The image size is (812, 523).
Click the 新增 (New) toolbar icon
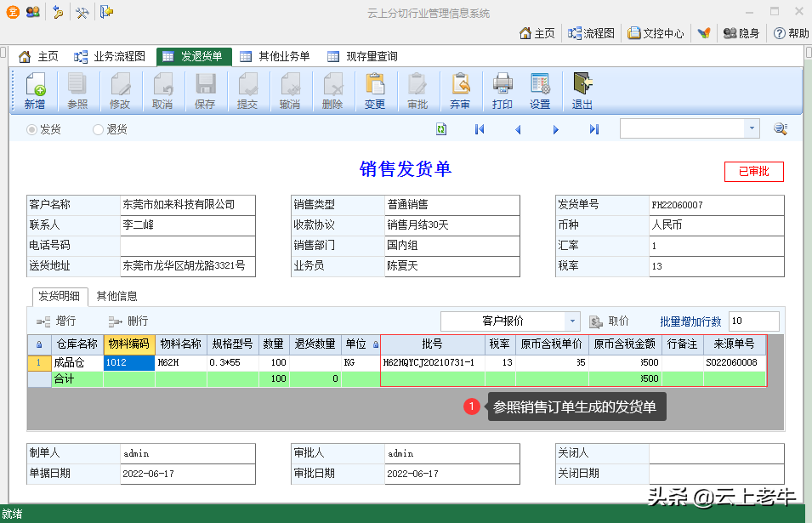click(x=35, y=91)
